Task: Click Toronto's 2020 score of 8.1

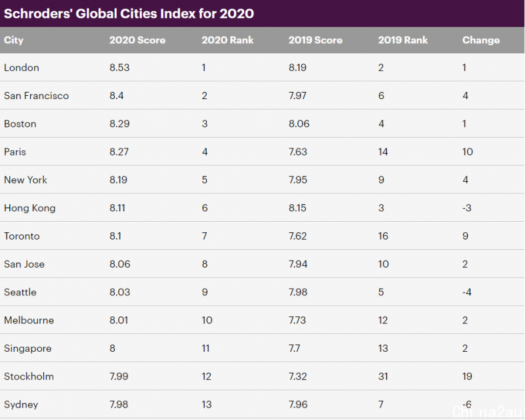Action: coord(115,236)
